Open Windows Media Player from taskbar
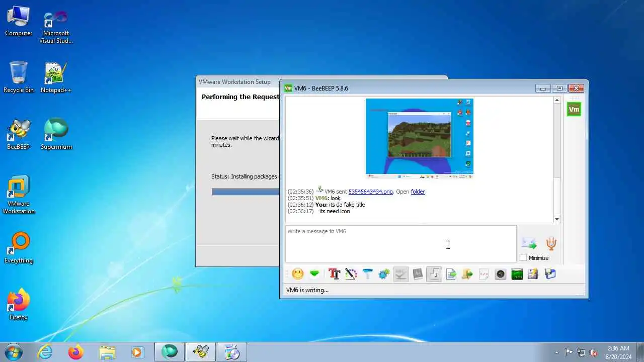 point(137,352)
